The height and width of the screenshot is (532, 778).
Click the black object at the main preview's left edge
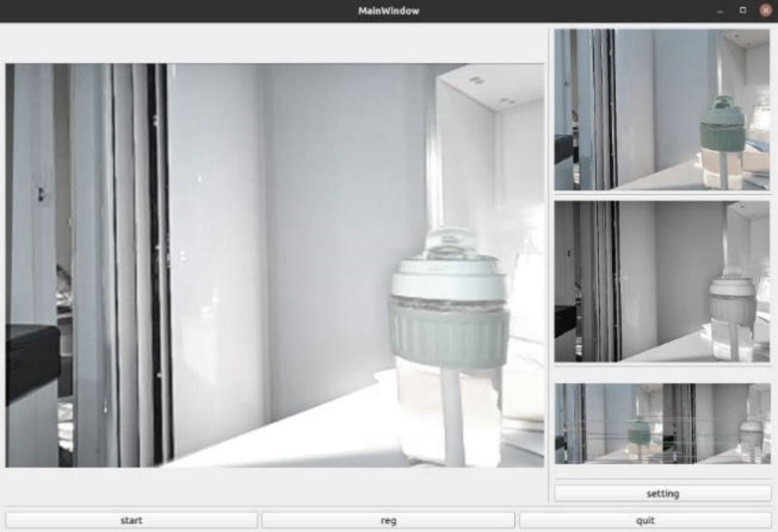tap(32, 361)
